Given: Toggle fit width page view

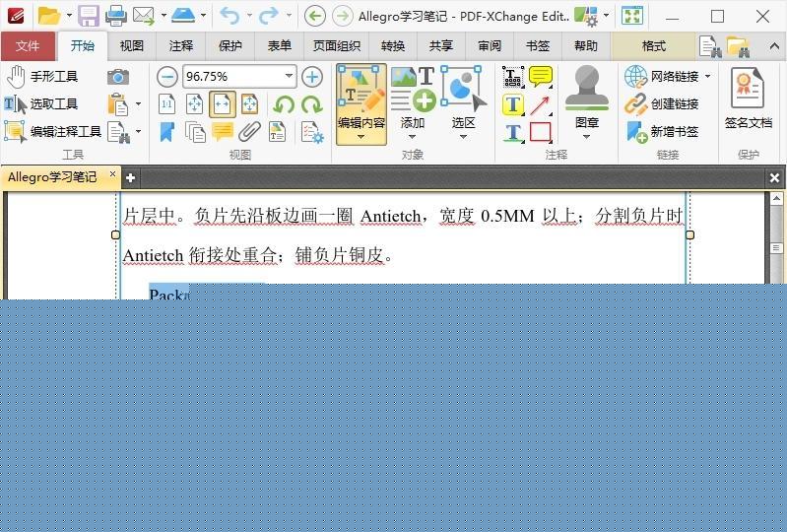Looking at the screenshot, I should [x=223, y=104].
